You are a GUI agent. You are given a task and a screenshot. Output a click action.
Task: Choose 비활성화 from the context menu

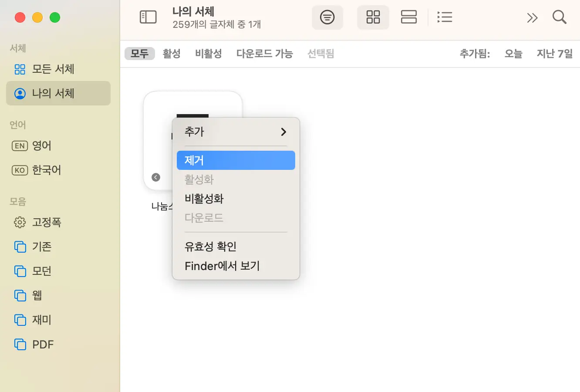(236, 199)
